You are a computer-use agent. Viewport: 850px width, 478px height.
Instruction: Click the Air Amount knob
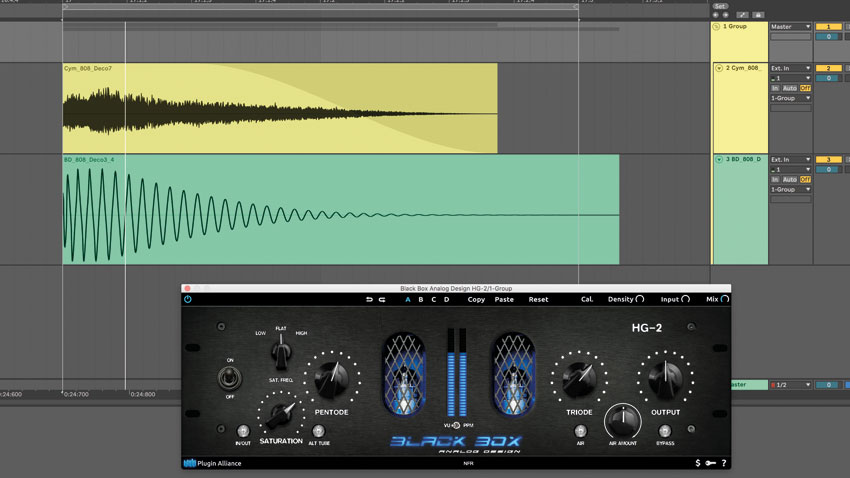click(x=623, y=421)
